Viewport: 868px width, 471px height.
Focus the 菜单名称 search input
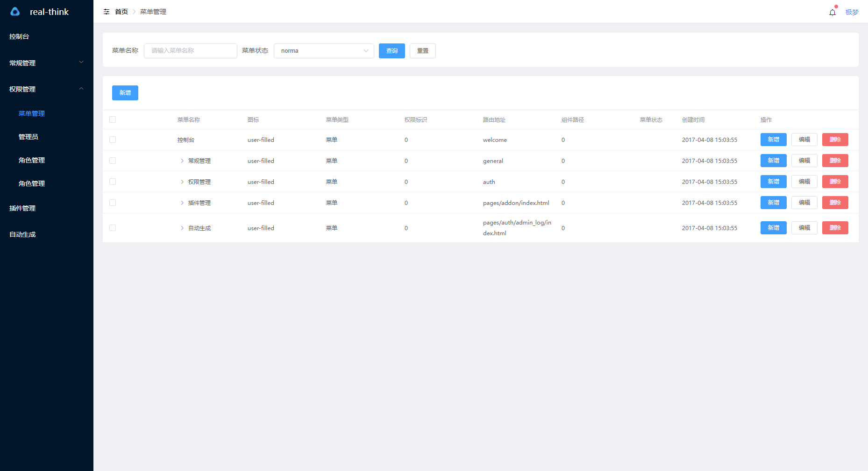tap(191, 51)
